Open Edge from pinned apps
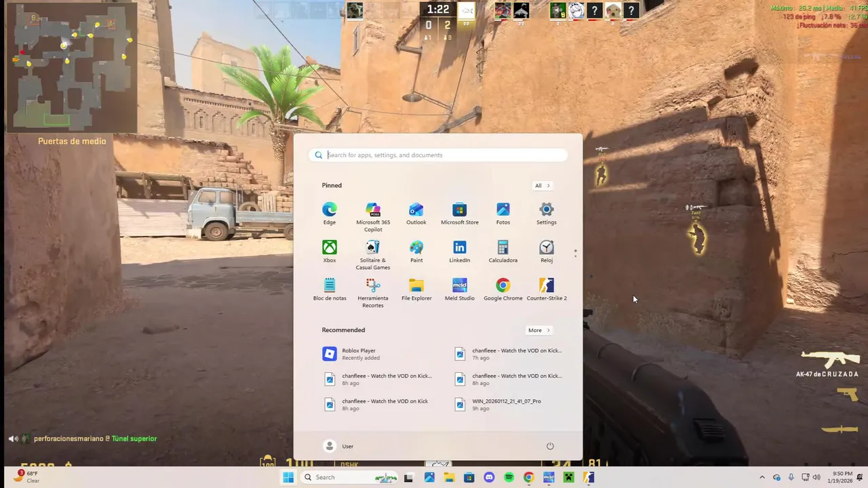This screenshot has width=868, height=488. tap(330, 213)
